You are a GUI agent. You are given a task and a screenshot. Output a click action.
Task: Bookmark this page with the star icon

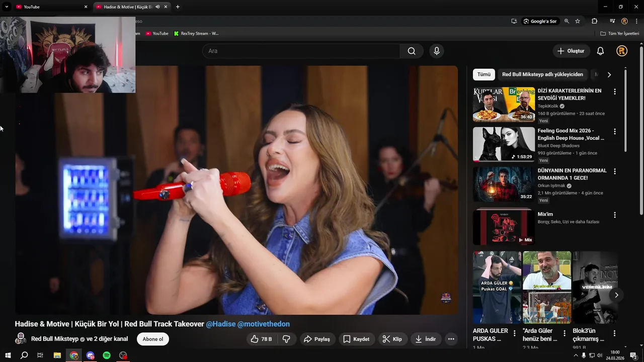(x=578, y=21)
